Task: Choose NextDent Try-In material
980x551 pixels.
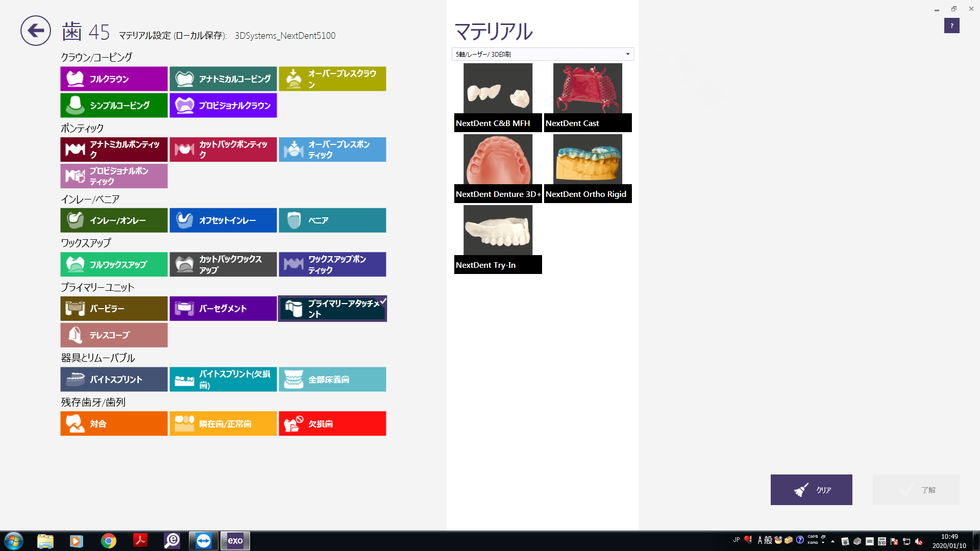Action: (x=498, y=239)
